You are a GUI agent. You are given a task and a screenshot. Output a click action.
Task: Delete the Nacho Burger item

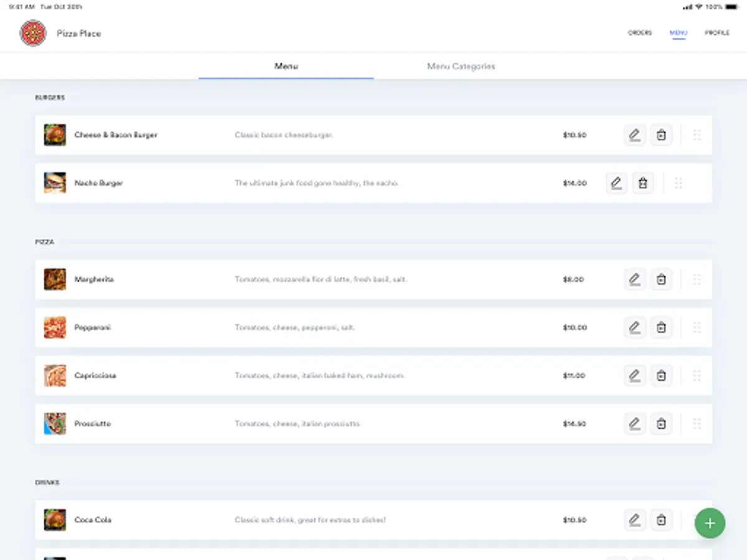point(643,184)
